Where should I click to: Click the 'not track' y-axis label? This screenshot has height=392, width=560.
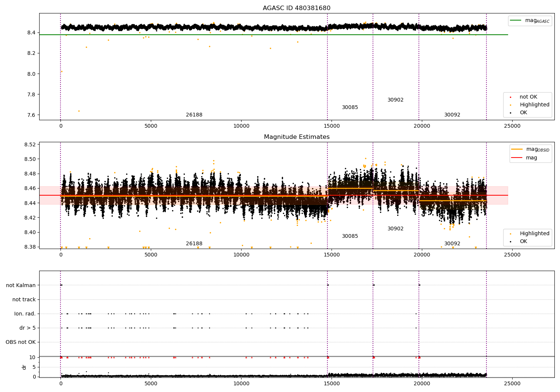pos(24,299)
